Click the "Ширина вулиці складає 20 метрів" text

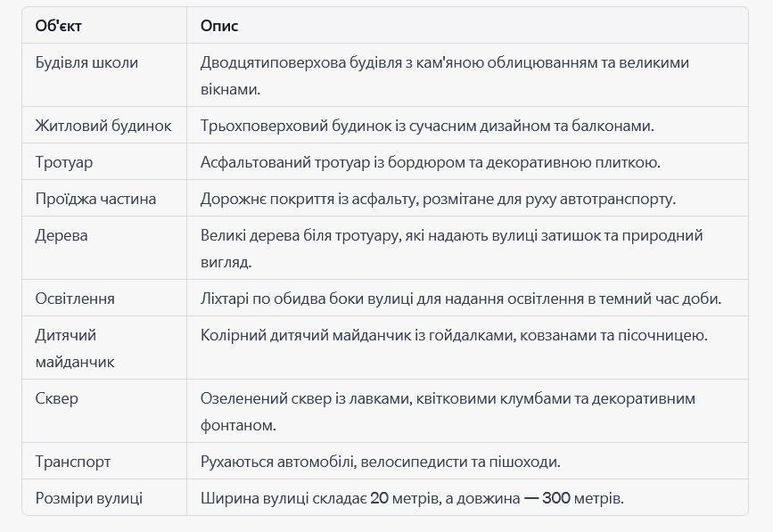click(412, 498)
